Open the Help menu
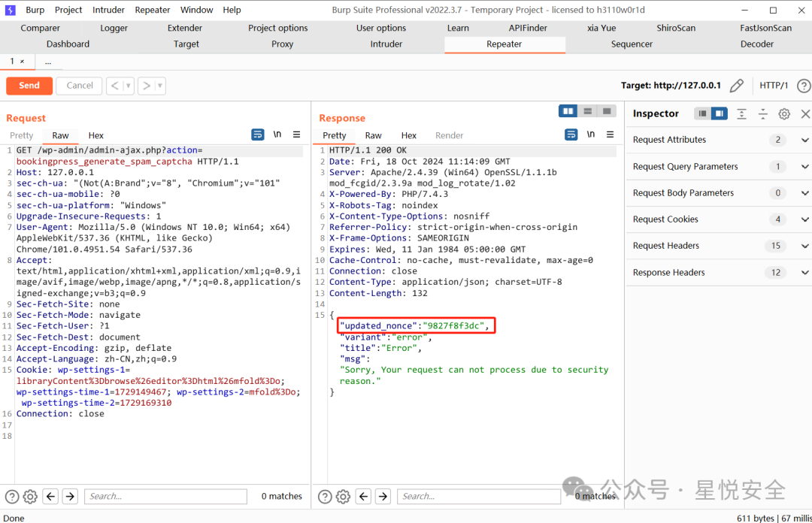 232,10
